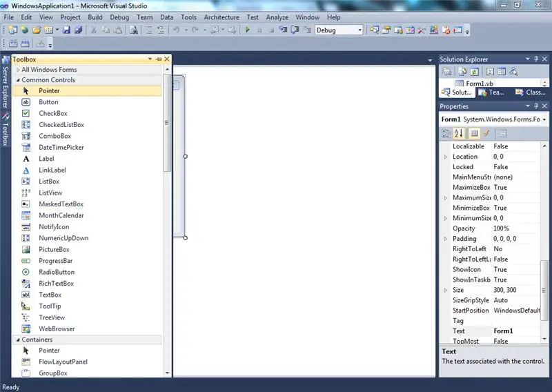Screen dimensions: 552x392
Task: Open the Analyze menu
Action: 277,17
